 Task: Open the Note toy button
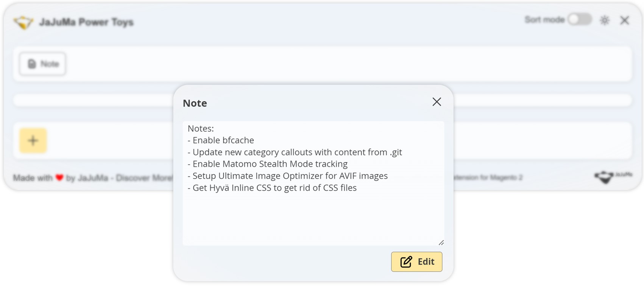(x=43, y=64)
